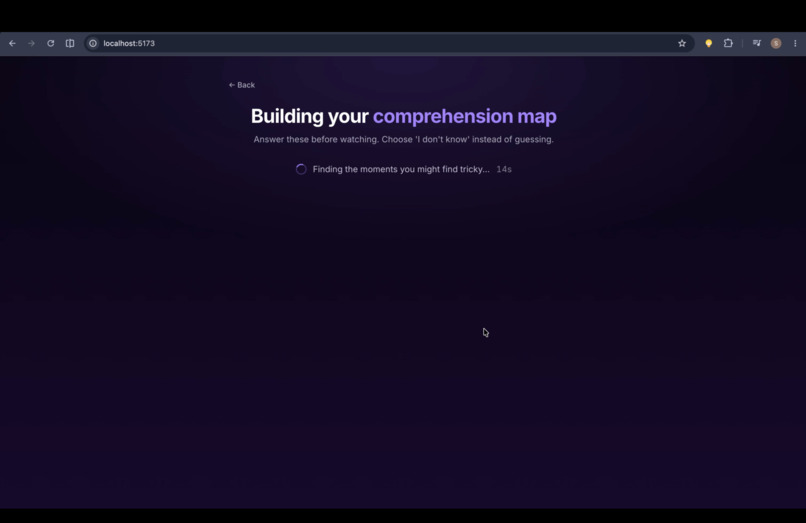Open the media controls icon
806x523 pixels.
(757, 44)
